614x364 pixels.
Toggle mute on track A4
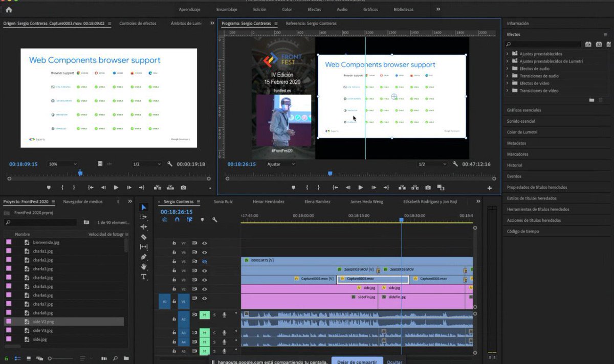204,342
